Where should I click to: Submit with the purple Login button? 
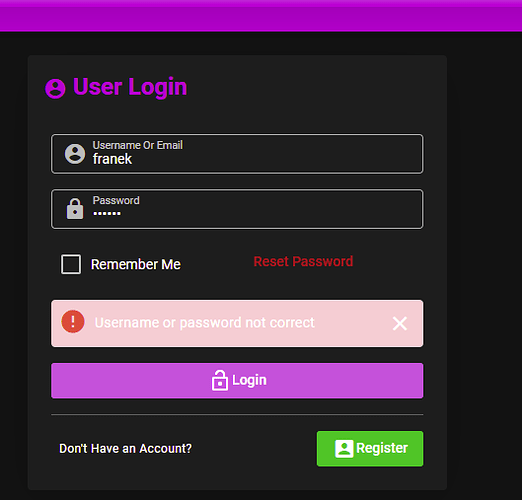pos(237,381)
